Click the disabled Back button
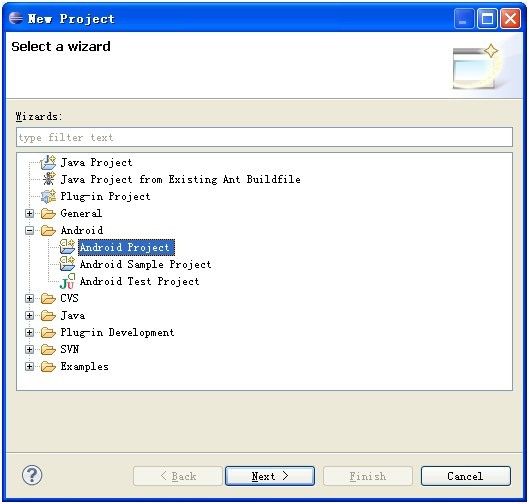529x504 pixels. pyautogui.click(x=178, y=476)
